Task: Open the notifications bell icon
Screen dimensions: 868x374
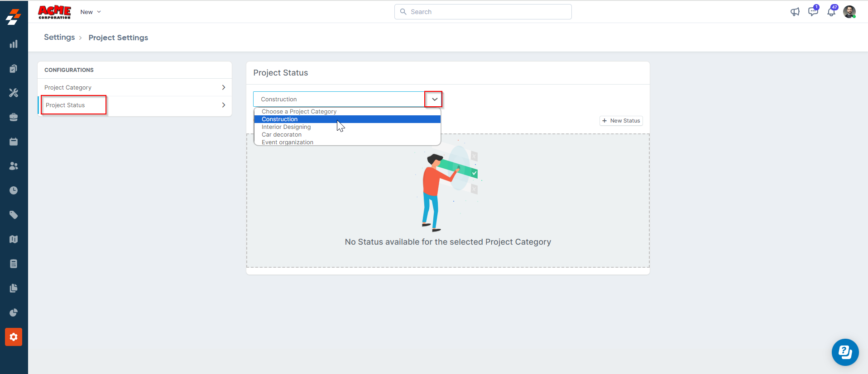Action: (x=831, y=12)
